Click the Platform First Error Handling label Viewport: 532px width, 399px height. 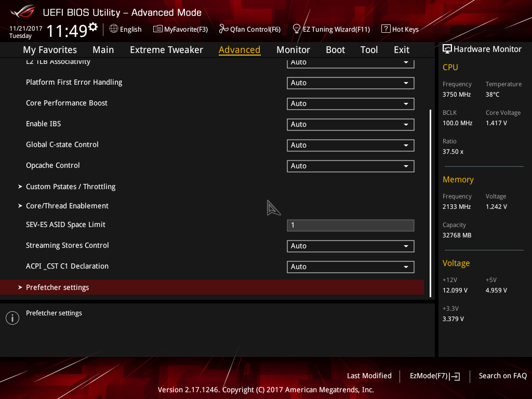(x=74, y=82)
